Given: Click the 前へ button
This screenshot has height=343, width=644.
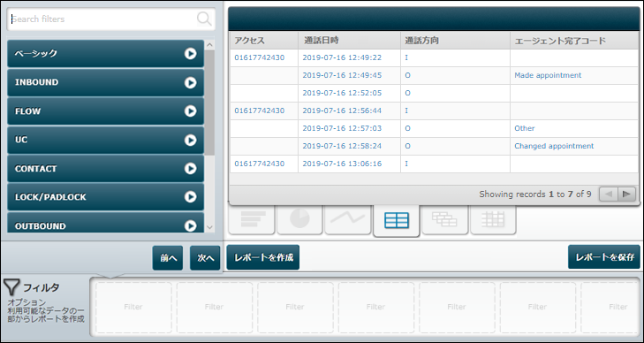Looking at the screenshot, I should [168, 258].
